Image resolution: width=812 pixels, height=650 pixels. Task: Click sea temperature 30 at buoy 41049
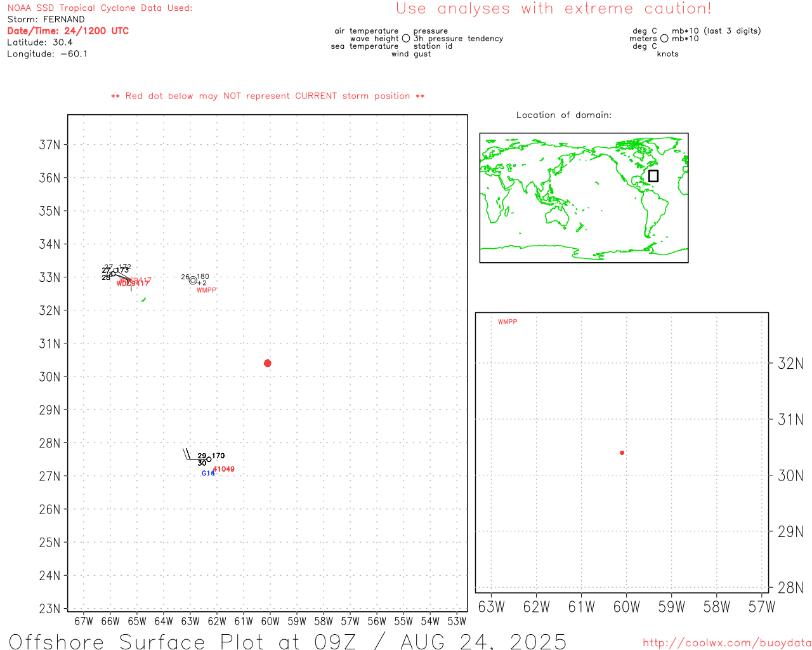202,463
